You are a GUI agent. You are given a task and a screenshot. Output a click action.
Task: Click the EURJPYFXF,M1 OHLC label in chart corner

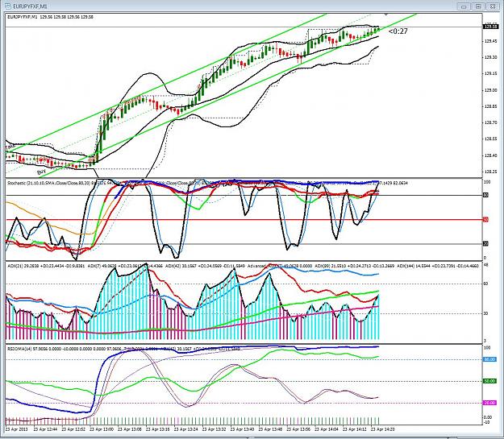pos(50,17)
